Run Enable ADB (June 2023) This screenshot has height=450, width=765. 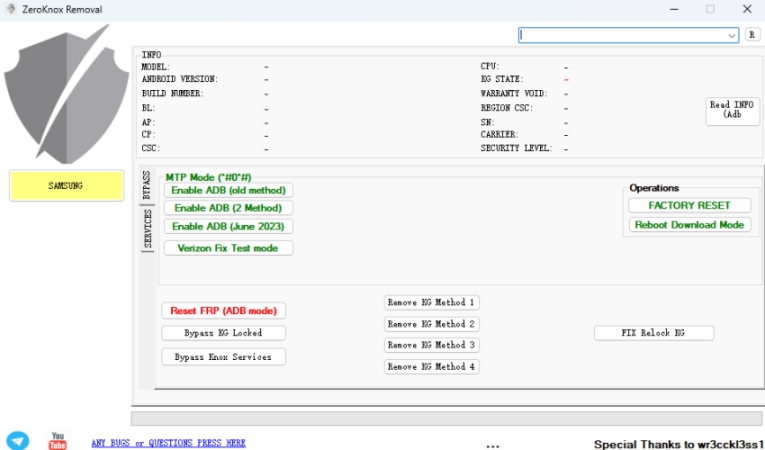click(x=228, y=226)
